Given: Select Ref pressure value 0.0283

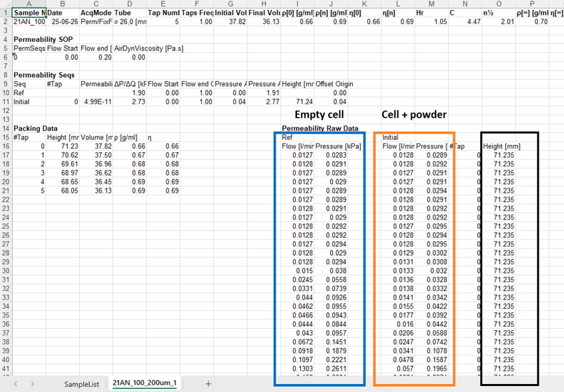Looking at the screenshot, I should coord(331,155).
